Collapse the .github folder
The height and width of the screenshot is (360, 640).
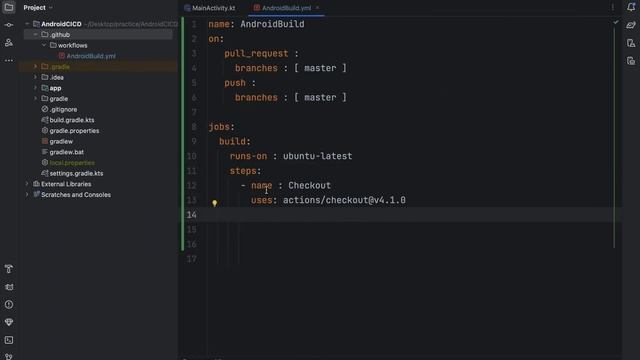tap(36, 35)
